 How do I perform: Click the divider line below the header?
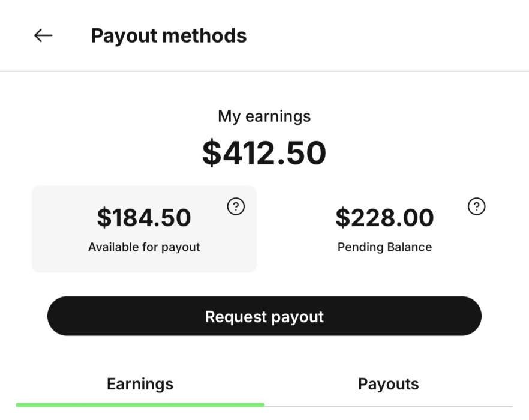tap(264, 71)
